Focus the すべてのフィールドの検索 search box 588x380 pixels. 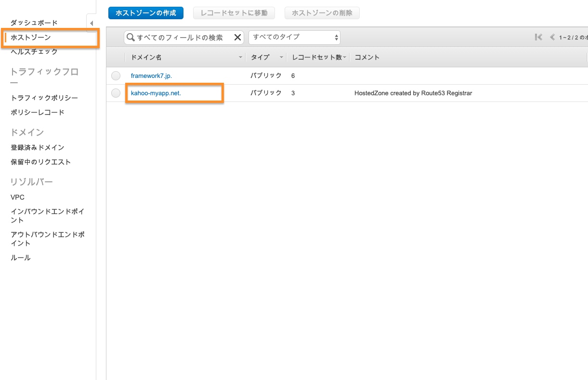point(183,38)
